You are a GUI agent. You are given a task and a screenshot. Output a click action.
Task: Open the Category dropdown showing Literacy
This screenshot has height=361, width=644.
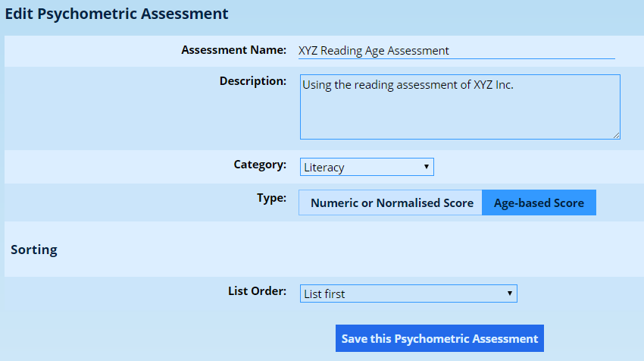click(366, 167)
